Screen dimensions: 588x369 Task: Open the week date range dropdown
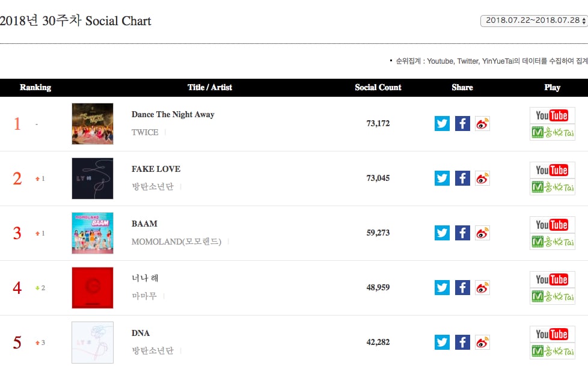(534, 20)
